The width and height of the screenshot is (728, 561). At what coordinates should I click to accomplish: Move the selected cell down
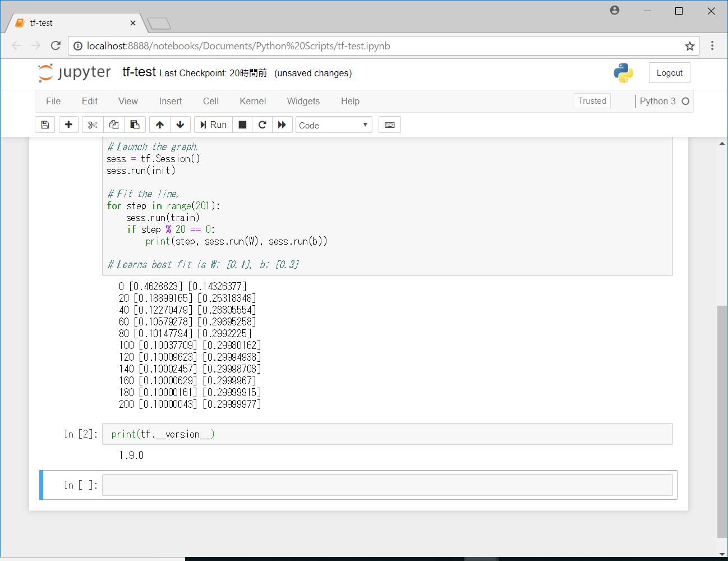pyautogui.click(x=180, y=125)
